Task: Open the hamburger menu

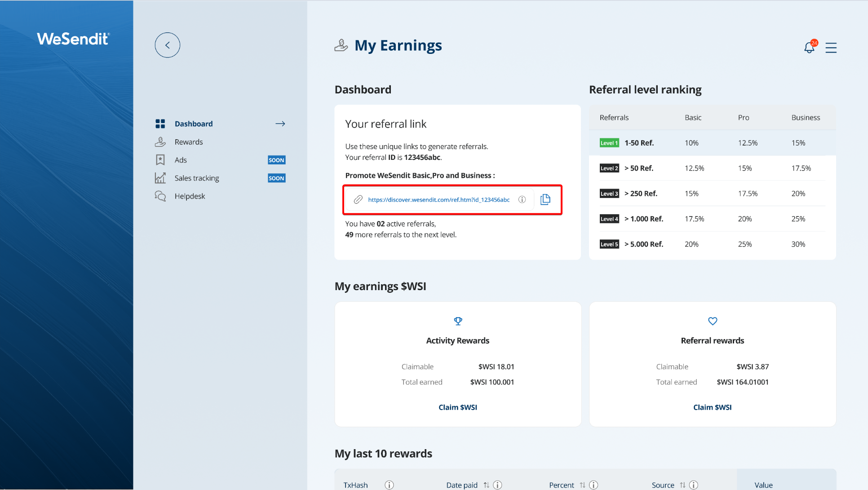Action: (831, 48)
